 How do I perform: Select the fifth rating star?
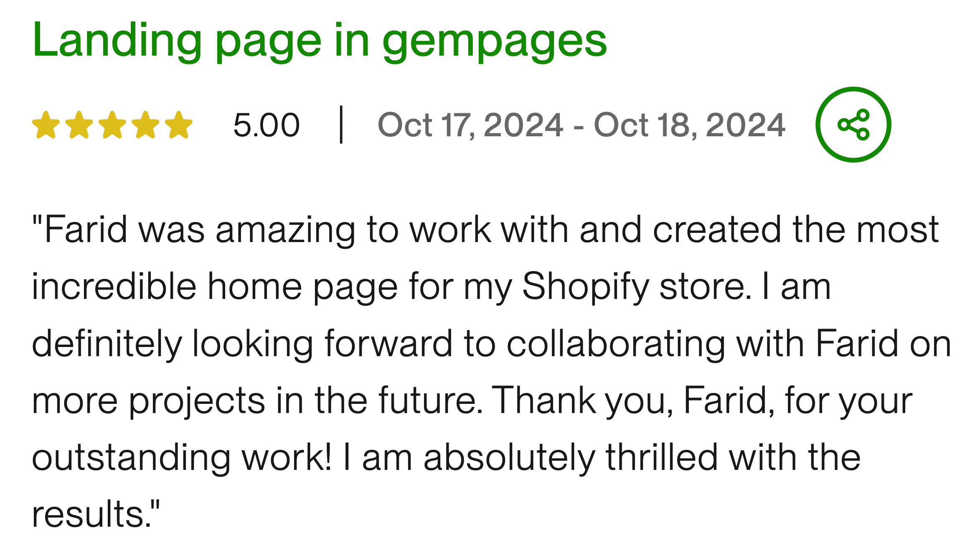[x=178, y=125]
